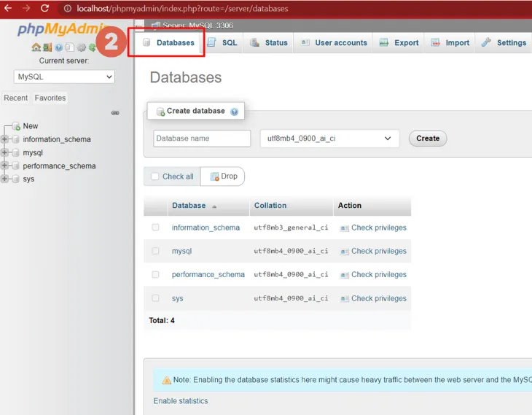Click the Database name input field

202,139
